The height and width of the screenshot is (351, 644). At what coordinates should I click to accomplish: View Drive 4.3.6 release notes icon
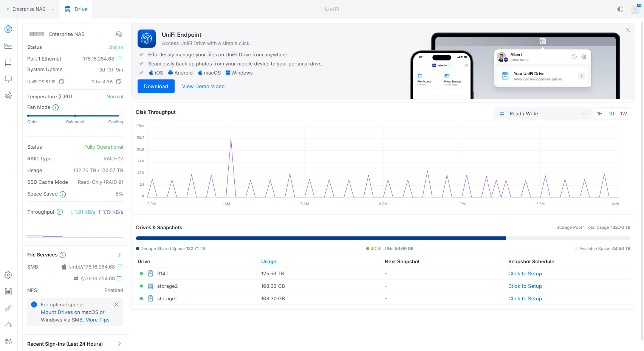pyautogui.click(x=119, y=82)
